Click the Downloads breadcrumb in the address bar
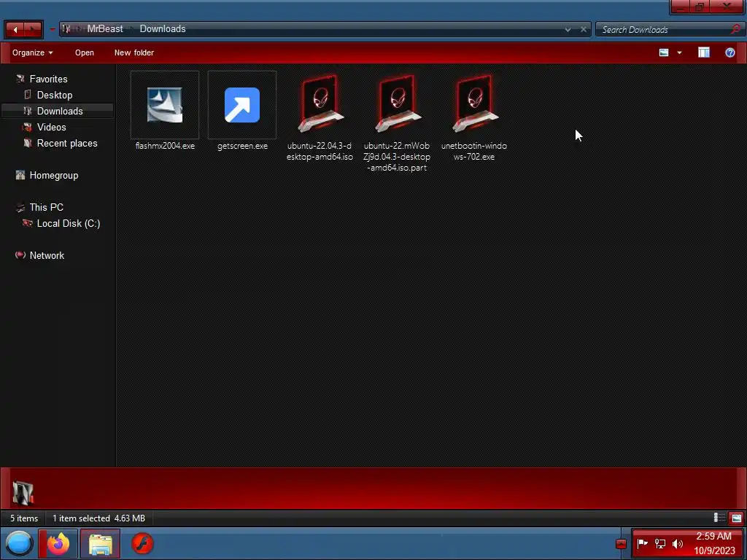This screenshot has height=560, width=747. 163,29
